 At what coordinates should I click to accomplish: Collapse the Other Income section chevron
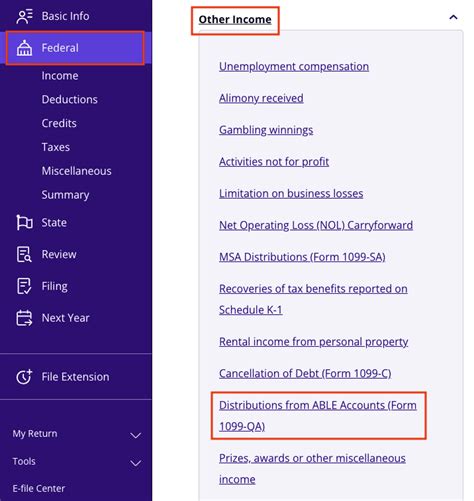[453, 17]
